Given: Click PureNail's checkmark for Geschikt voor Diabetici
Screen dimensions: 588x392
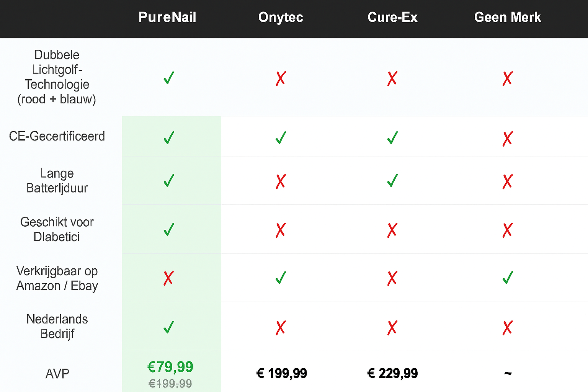Looking at the screenshot, I should (169, 229).
